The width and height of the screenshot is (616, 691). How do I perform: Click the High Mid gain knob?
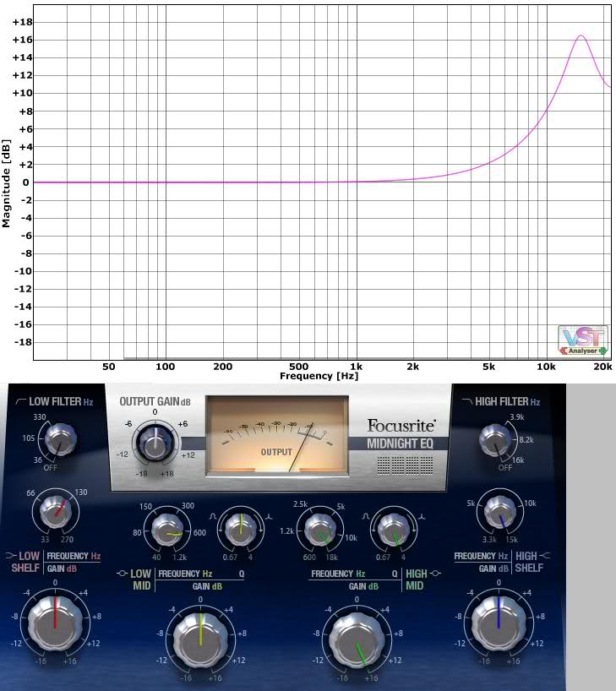(x=357, y=640)
